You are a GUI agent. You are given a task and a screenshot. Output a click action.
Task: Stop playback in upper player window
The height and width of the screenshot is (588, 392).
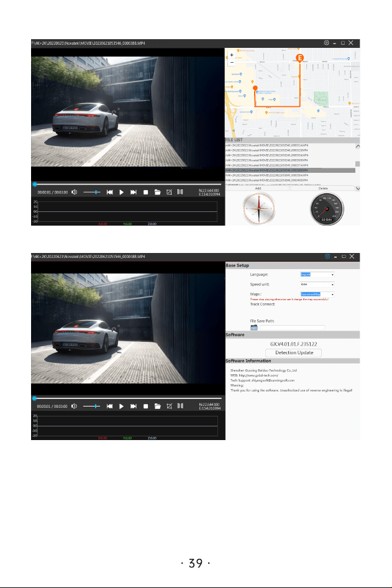point(146,192)
